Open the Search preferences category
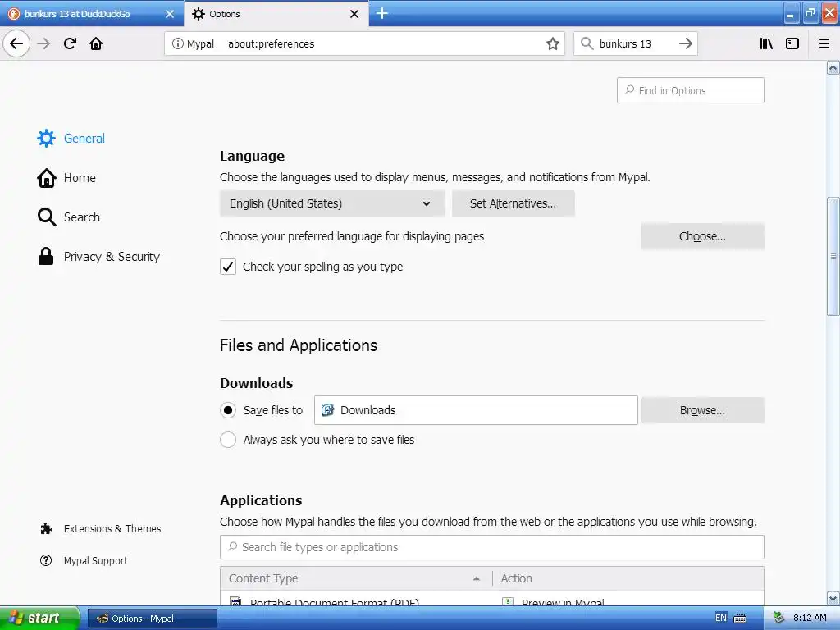Viewport: 840px width, 630px height. point(69,217)
